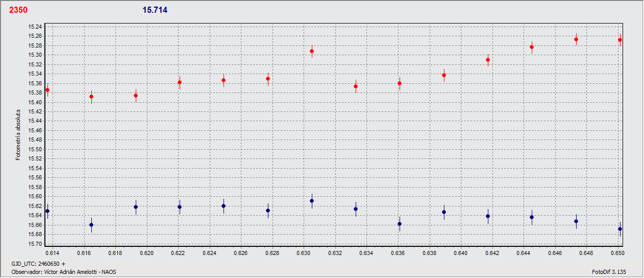Image resolution: width=644 pixels, height=278 pixels.
Task: Select the red data point near time 0.6389
Action: tap(444, 75)
